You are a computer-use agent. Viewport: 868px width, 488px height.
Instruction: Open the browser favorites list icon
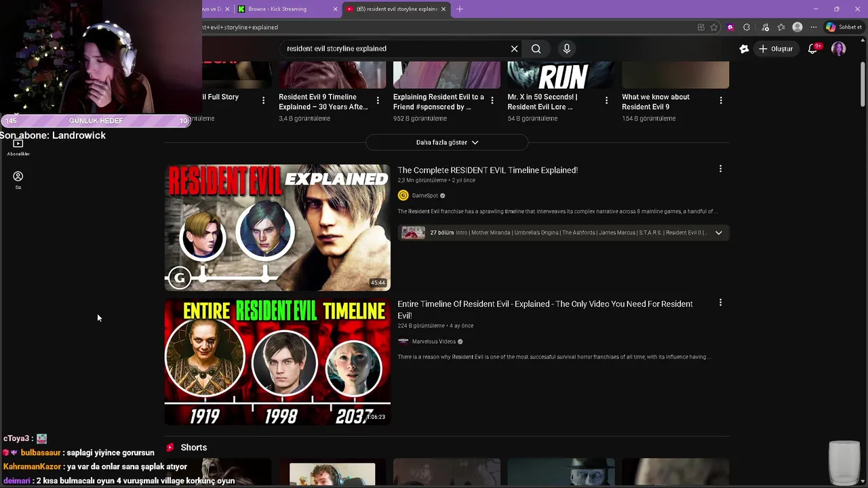coord(781,27)
